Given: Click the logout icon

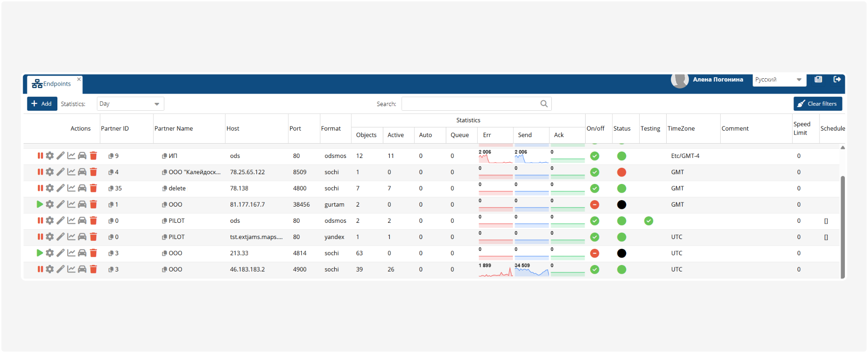Looking at the screenshot, I should coord(837,79).
